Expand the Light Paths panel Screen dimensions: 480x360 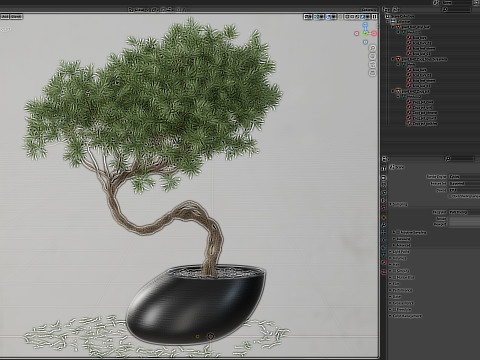[x=399, y=252]
